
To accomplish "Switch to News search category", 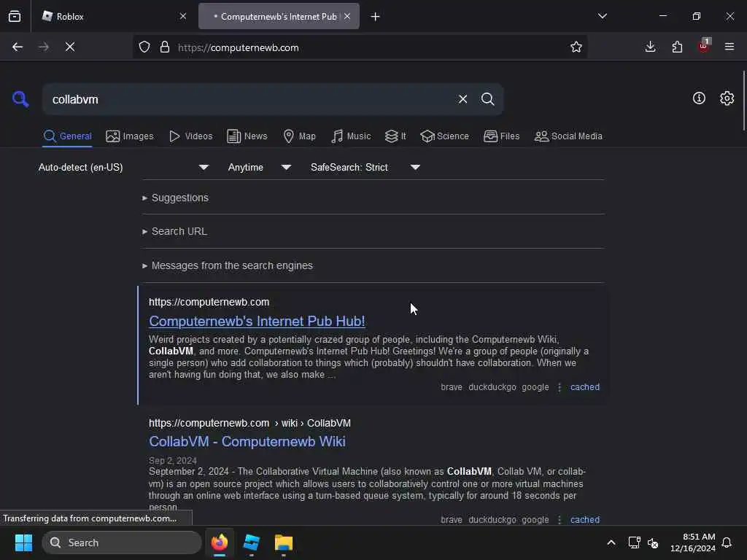I will pyautogui.click(x=247, y=136).
